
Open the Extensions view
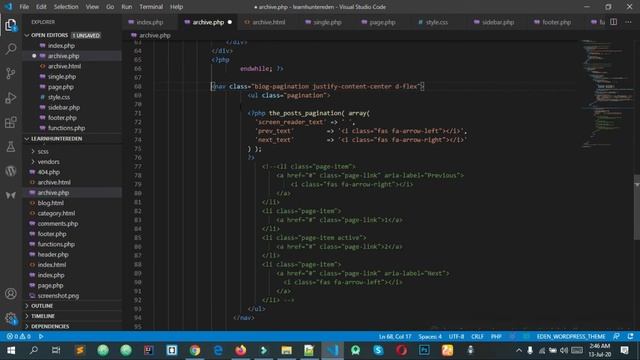11,122
